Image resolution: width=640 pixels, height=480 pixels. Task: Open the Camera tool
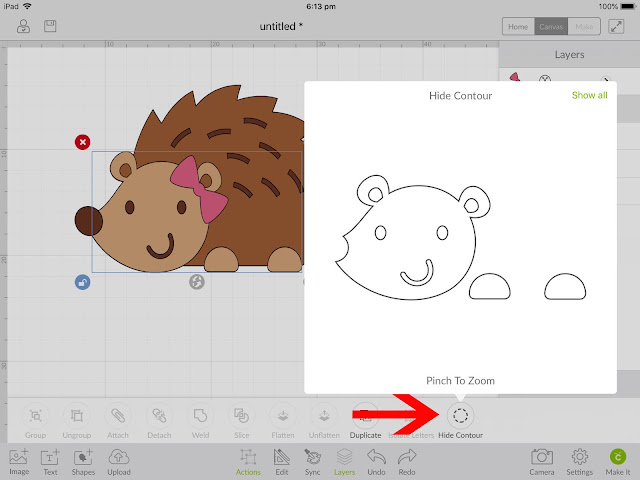[x=542, y=461]
